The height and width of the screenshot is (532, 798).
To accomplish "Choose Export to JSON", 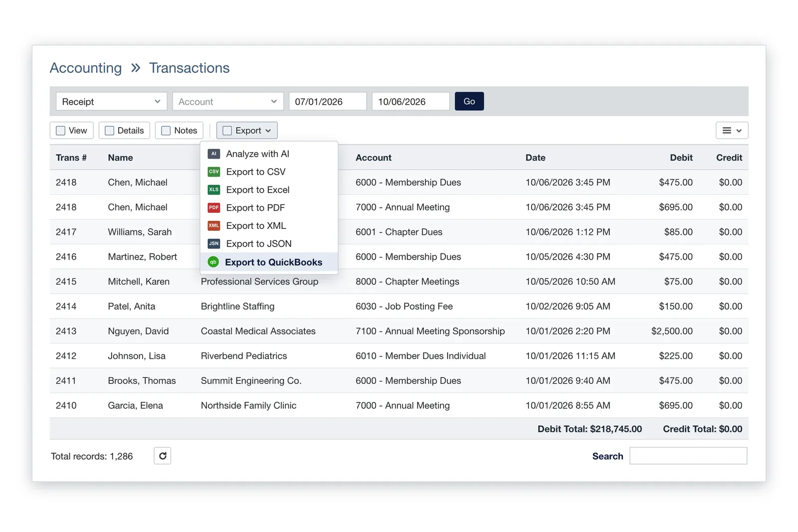I will 269,243.
